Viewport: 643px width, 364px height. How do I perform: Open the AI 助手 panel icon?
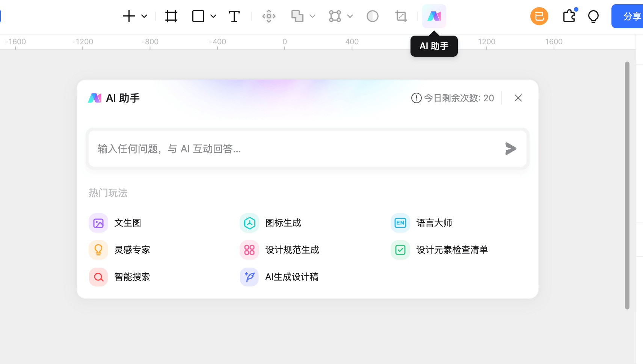pos(434,16)
